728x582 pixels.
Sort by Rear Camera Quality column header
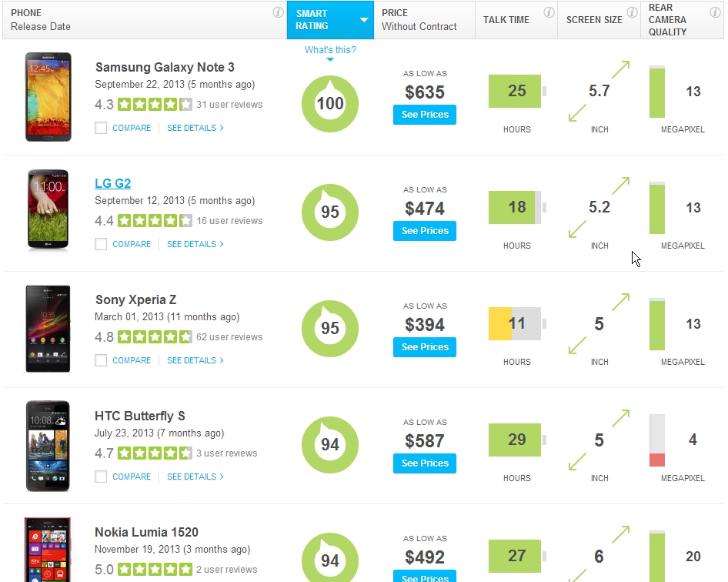pos(667,20)
